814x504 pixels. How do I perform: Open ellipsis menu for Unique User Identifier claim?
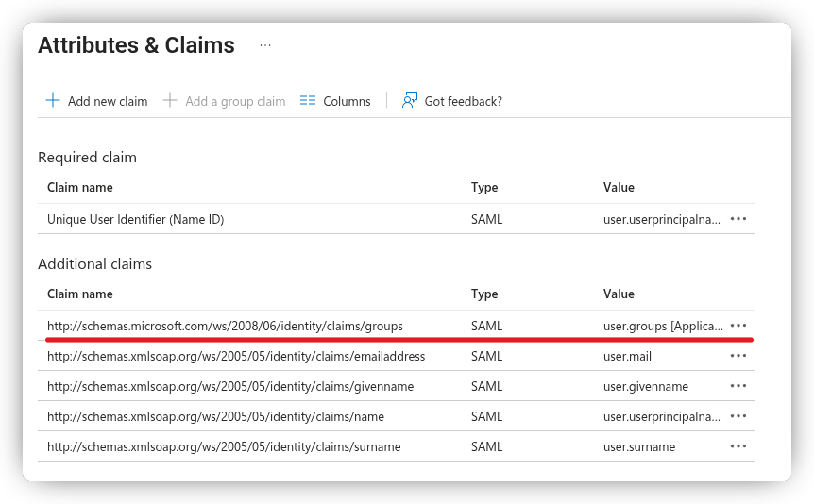[738, 219]
